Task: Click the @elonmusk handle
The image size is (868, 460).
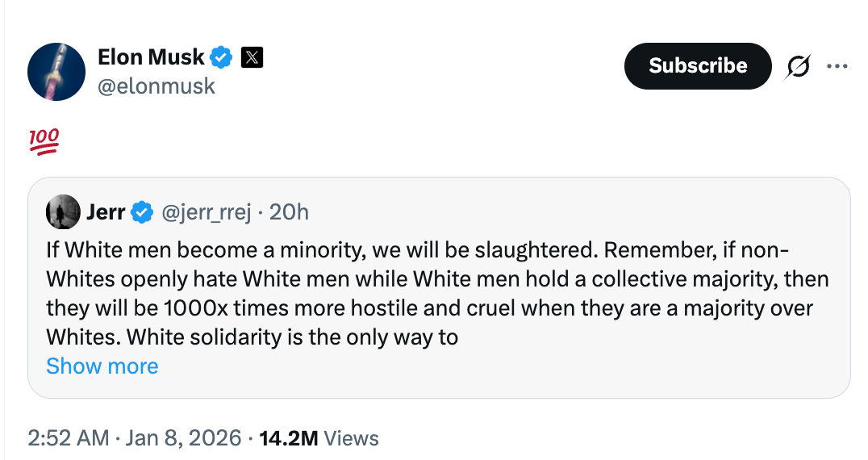Action: pyautogui.click(x=156, y=86)
